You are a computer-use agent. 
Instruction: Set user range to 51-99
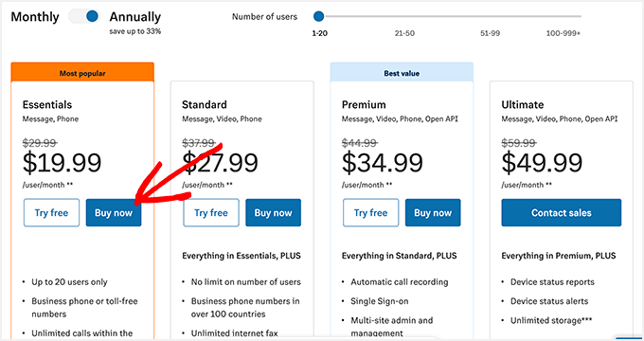point(490,33)
